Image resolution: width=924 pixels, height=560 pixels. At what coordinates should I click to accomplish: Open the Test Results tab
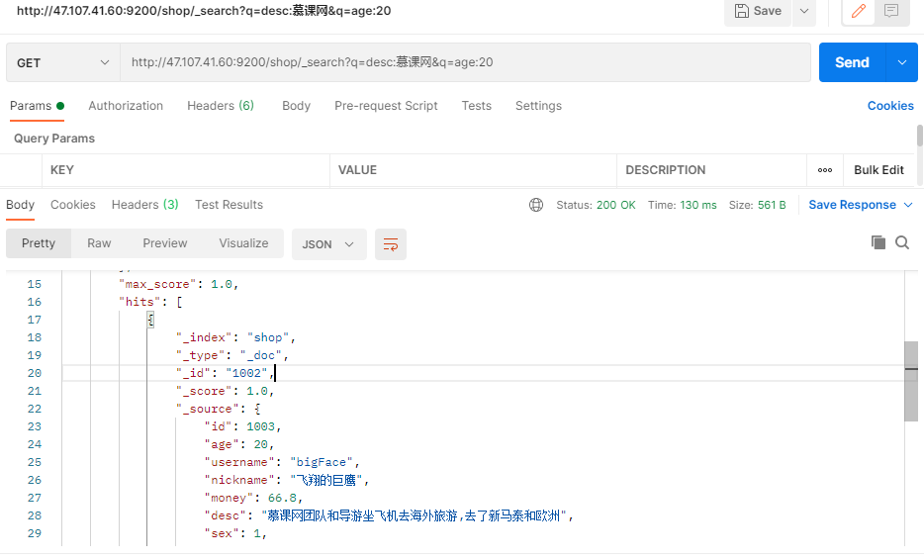tap(229, 205)
